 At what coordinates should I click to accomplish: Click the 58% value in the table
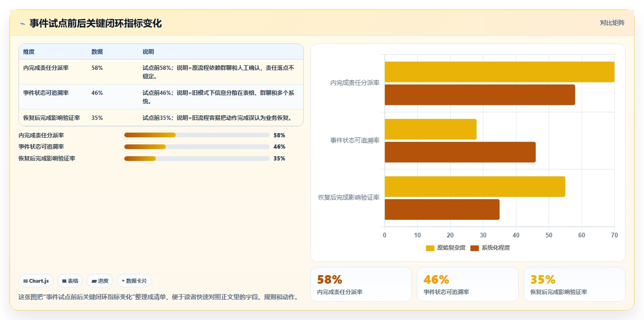coord(97,68)
